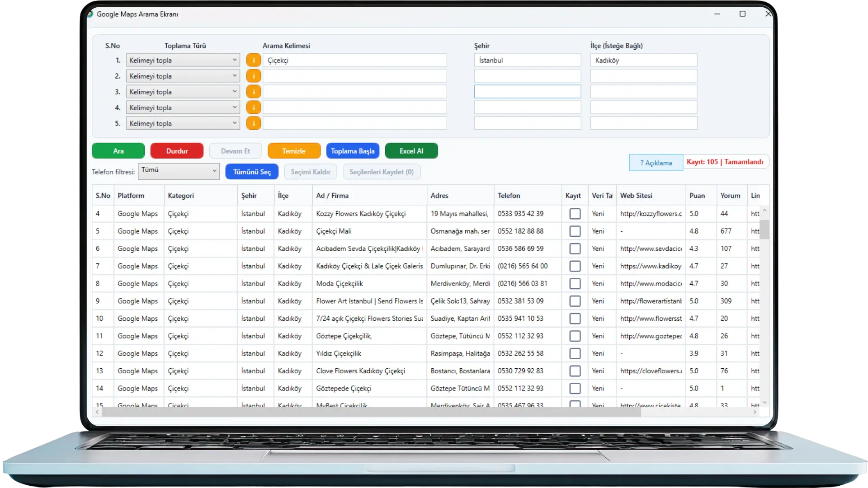The width and height of the screenshot is (868, 488).
Task: Check the Clove Flowers Kadıköy checkbox
Action: [575, 371]
